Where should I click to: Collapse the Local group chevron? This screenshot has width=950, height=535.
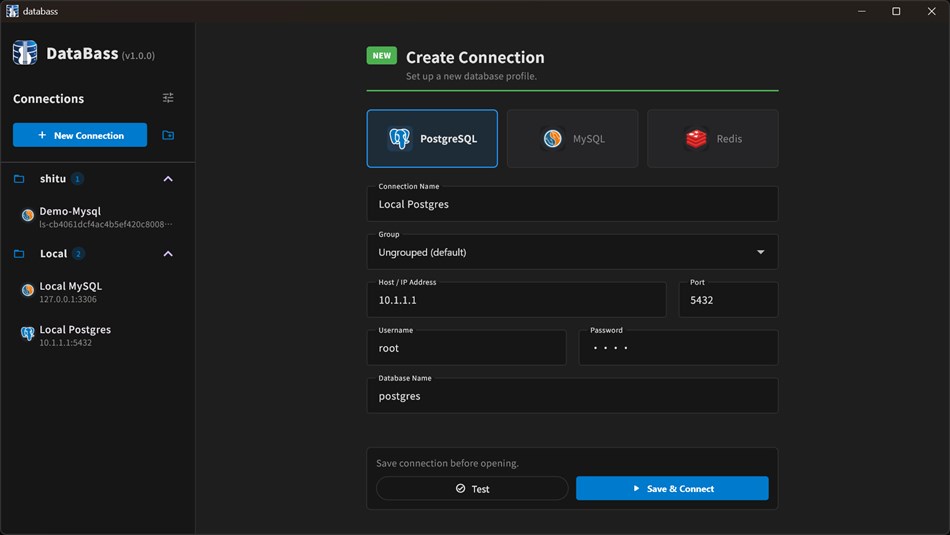pyautogui.click(x=168, y=254)
